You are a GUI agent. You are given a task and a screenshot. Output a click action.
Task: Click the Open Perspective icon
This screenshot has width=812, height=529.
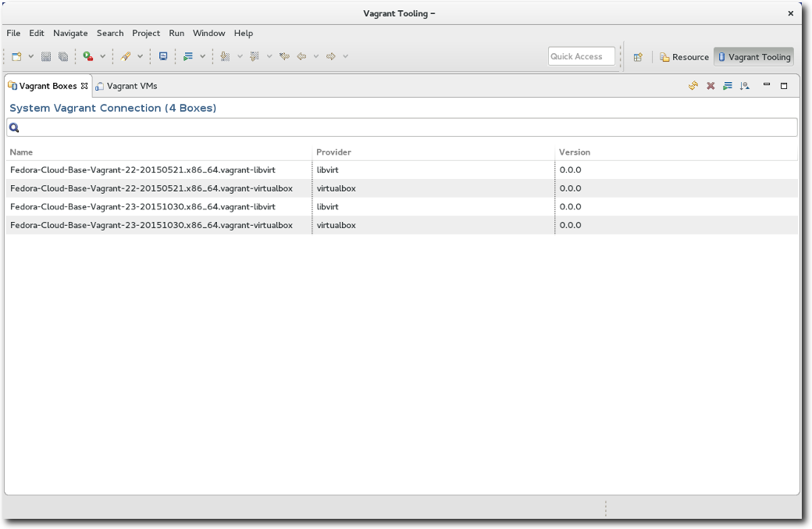point(638,57)
